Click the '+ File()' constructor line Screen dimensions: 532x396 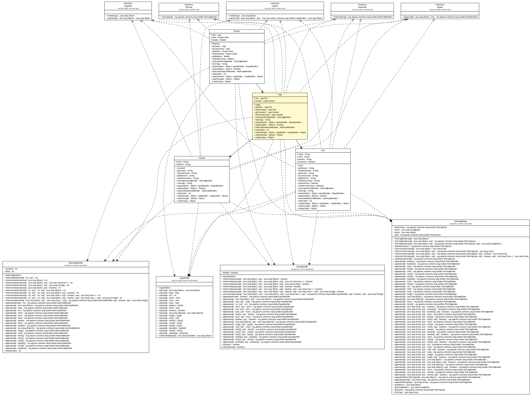[x=300, y=166]
